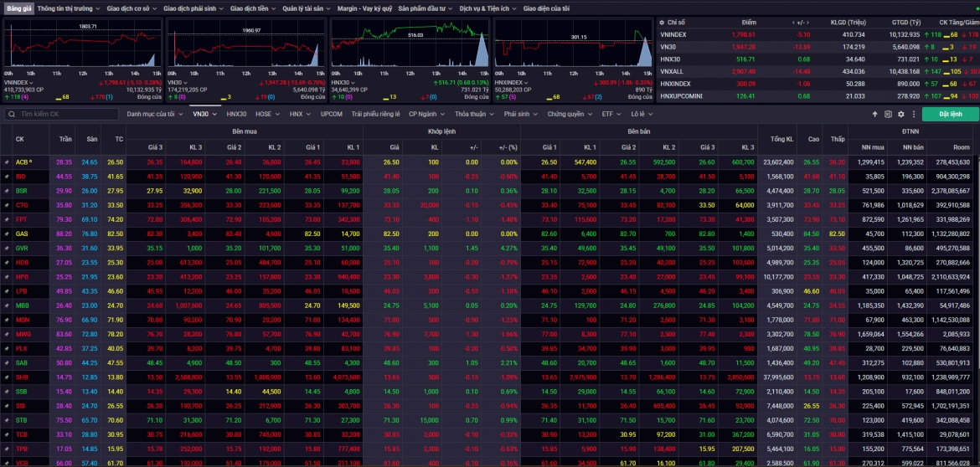The image size is (980, 467).
Task: Click the Đặt lệnh button
Action: (x=950, y=115)
